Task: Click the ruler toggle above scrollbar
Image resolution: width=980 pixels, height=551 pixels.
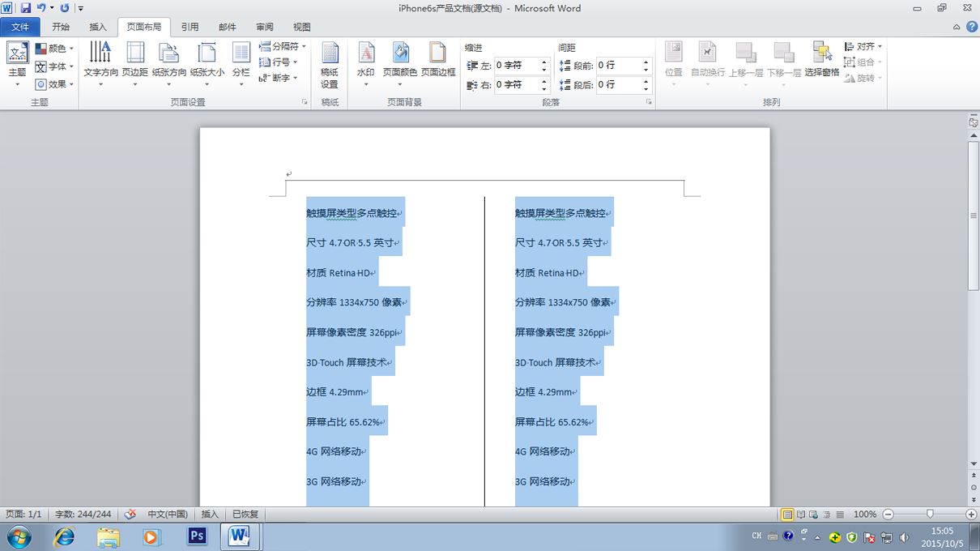Action: pyautogui.click(x=974, y=122)
